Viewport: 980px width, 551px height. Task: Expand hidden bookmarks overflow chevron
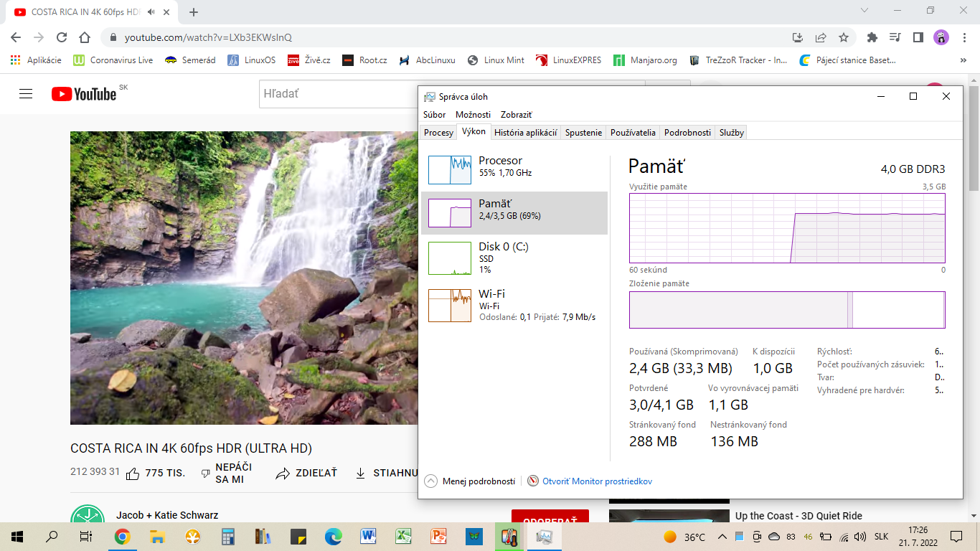963,60
